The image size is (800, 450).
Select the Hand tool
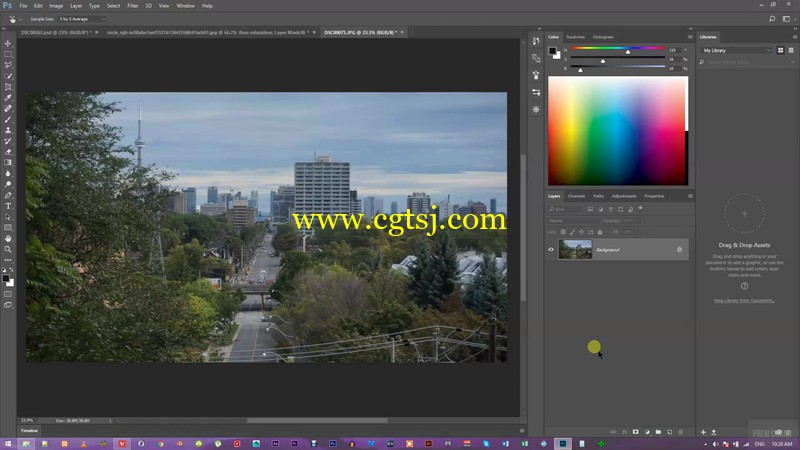[8, 239]
